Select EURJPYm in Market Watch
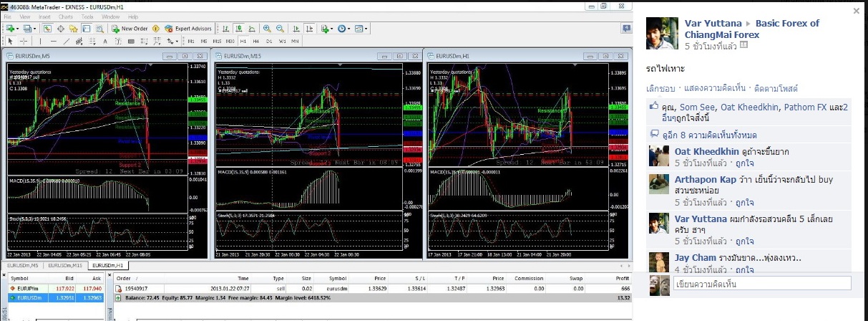 (56, 289)
